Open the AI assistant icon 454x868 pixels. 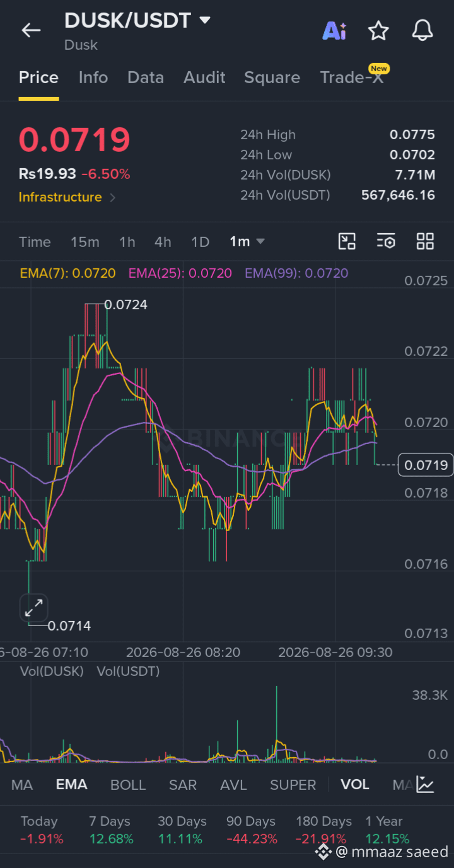tap(334, 30)
